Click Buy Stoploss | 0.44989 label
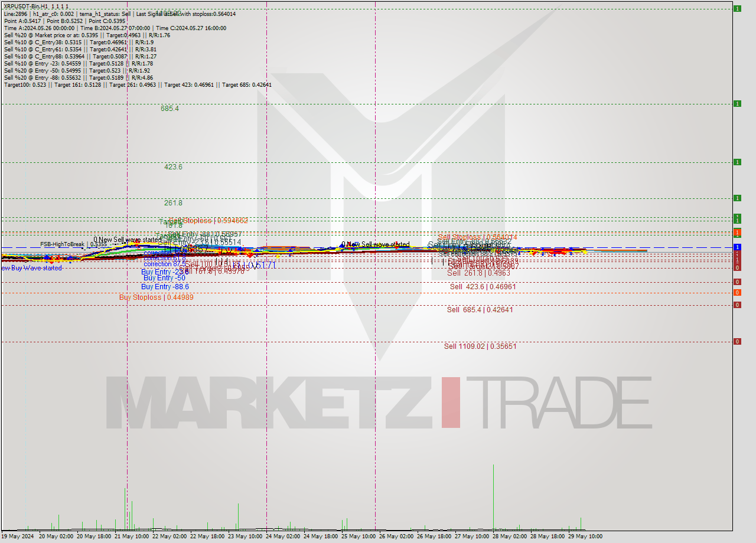Screen dimensions: 756x543 pyautogui.click(x=157, y=297)
